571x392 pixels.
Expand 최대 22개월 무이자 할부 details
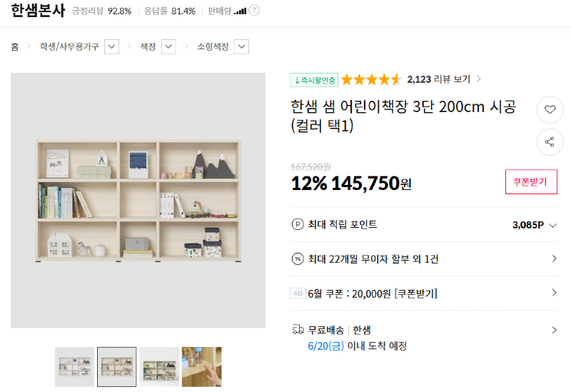coord(554,258)
